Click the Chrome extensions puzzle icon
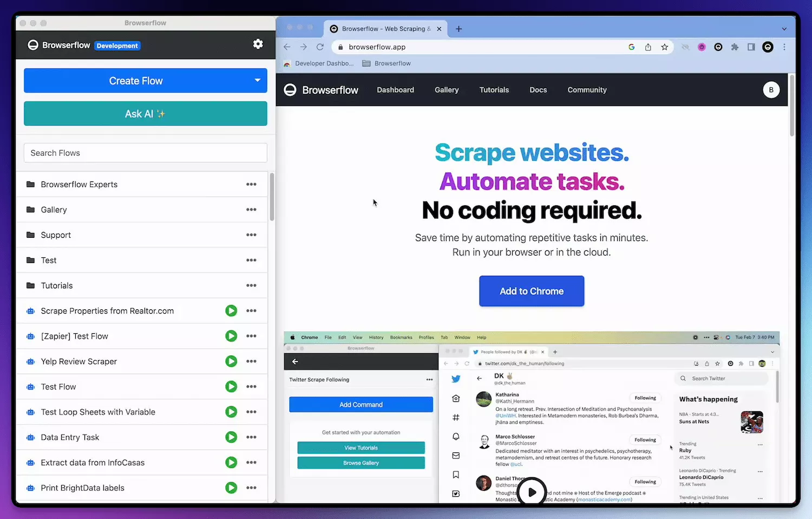This screenshot has height=519, width=812. click(735, 47)
